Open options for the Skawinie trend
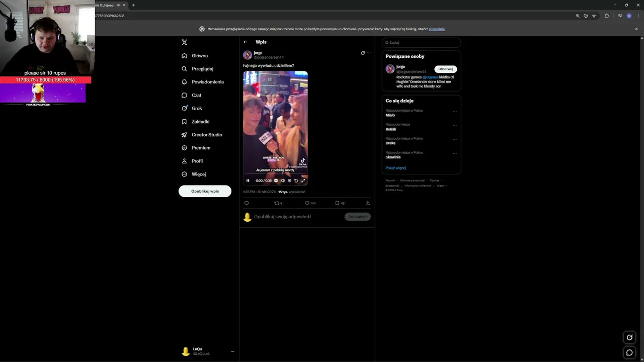 tap(455, 153)
